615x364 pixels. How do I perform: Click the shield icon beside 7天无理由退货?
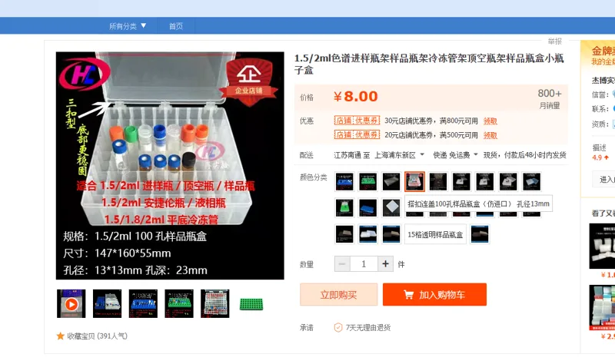click(x=338, y=328)
